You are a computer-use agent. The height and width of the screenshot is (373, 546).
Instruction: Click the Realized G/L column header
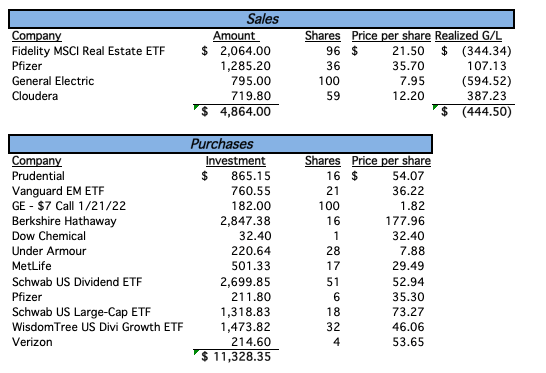point(468,36)
